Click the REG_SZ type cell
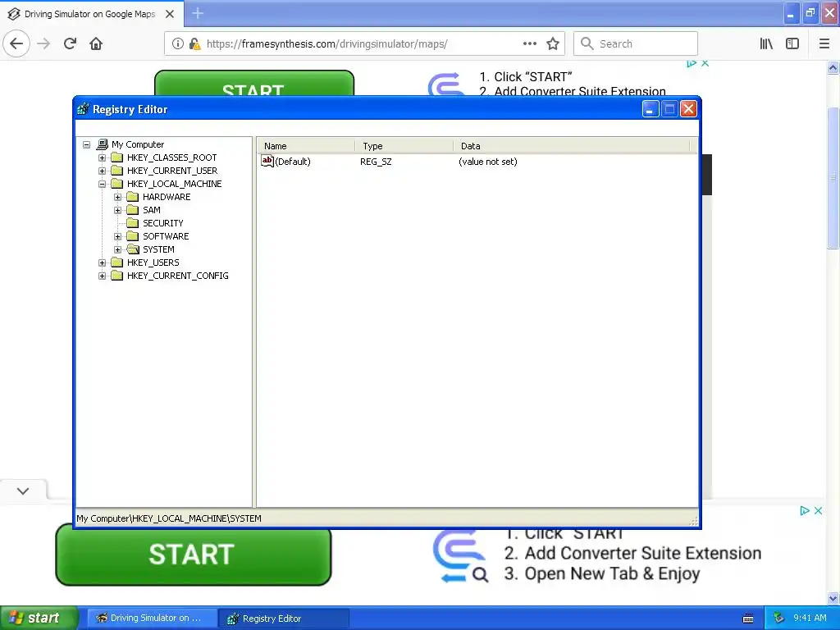Image resolution: width=840 pixels, height=630 pixels. pos(376,162)
